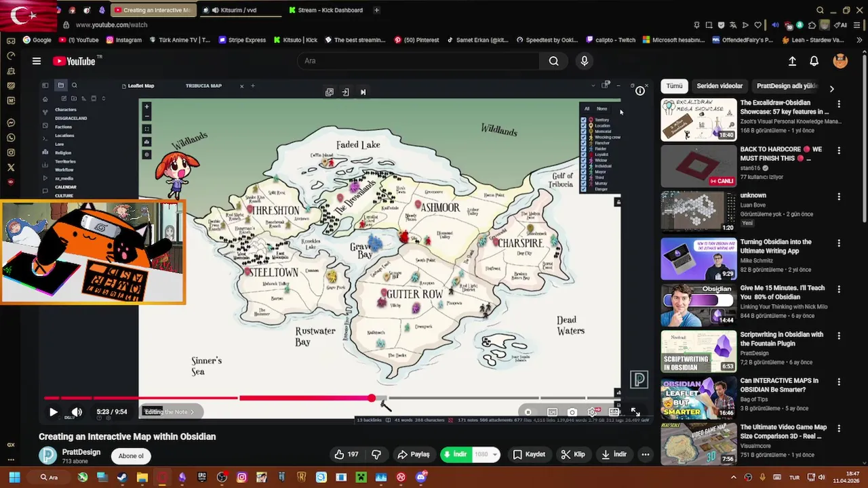Open the taskbar clock and date
Image resolution: width=868 pixels, height=488 pixels.
click(x=847, y=477)
